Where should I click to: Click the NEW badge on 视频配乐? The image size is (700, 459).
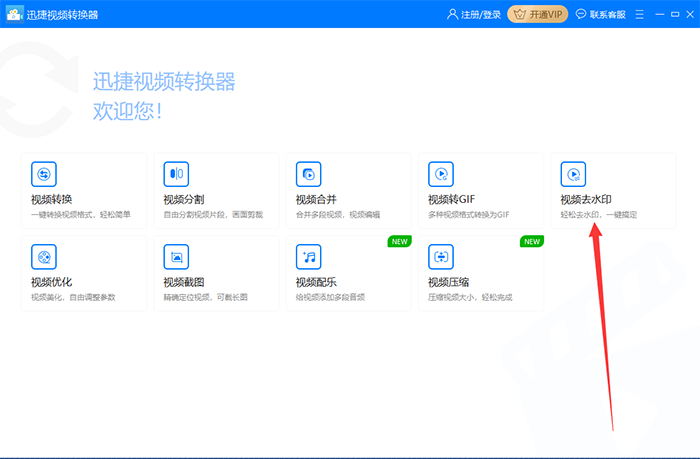tap(399, 241)
